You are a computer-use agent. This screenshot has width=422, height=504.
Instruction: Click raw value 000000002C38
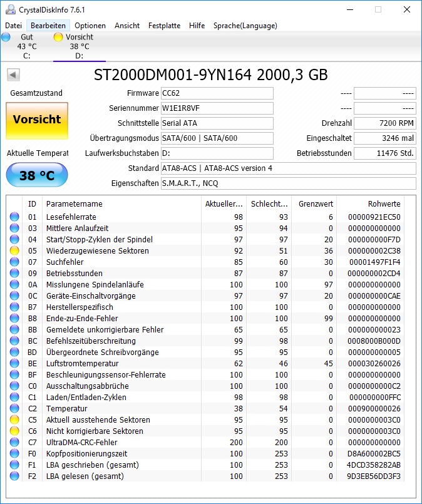(374, 250)
